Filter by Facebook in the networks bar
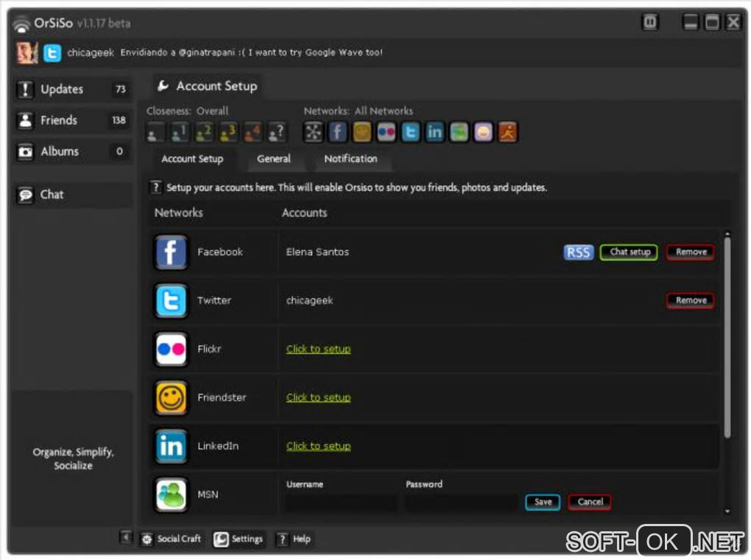Viewport: 751px width, 560px height. (x=338, y=132)
